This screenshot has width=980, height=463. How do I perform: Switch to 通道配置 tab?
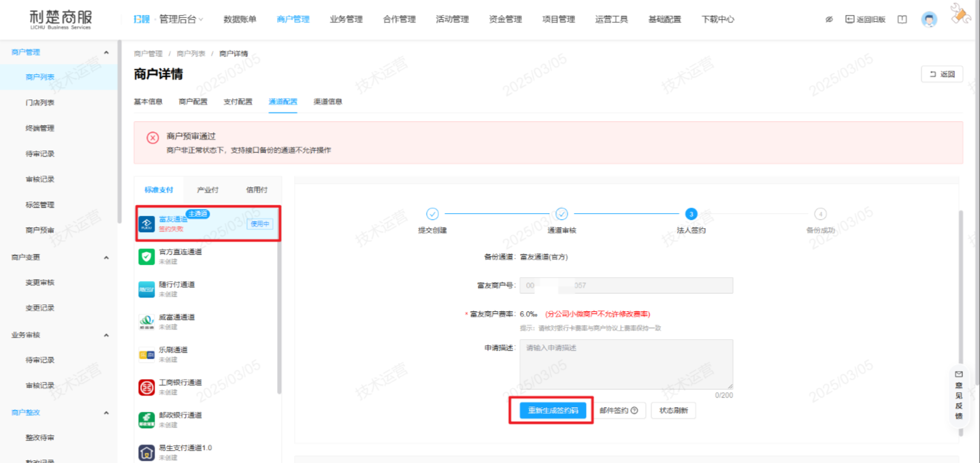pyautogui.click(x=283, y=101)
